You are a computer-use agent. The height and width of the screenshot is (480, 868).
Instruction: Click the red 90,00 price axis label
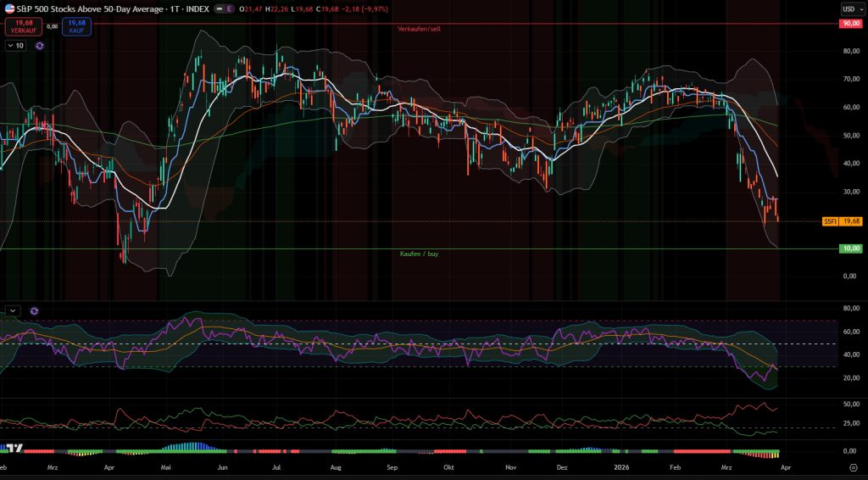[x=849, y=24]
